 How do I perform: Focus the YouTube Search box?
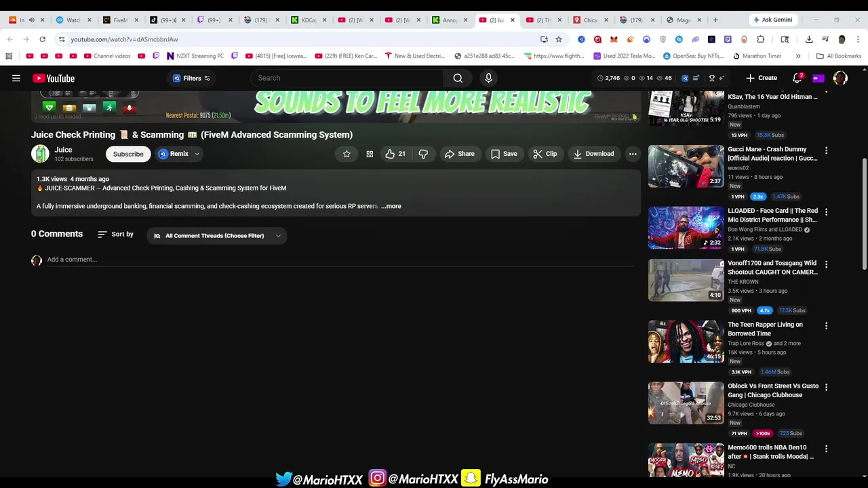(x=347, y=78)
